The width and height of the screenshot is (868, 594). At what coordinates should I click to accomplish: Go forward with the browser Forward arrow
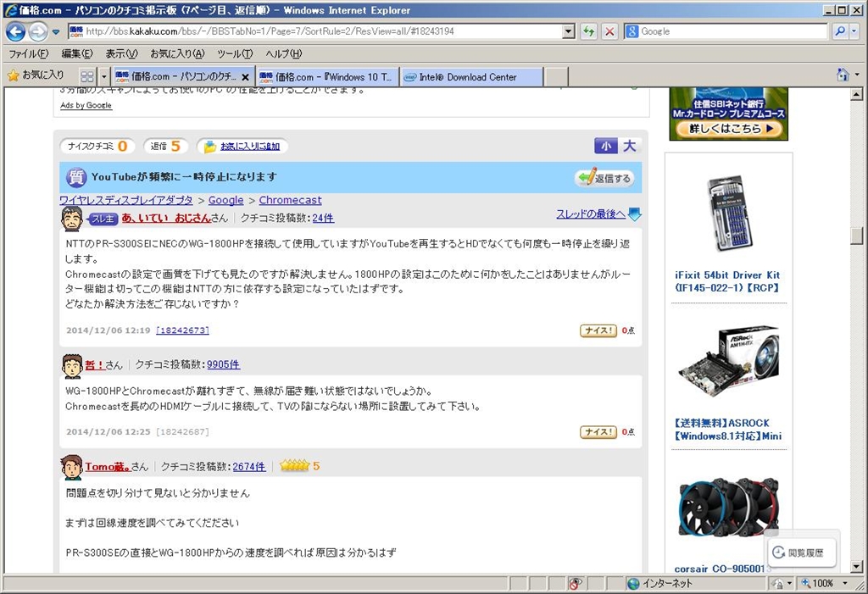[x=37, y=31]
